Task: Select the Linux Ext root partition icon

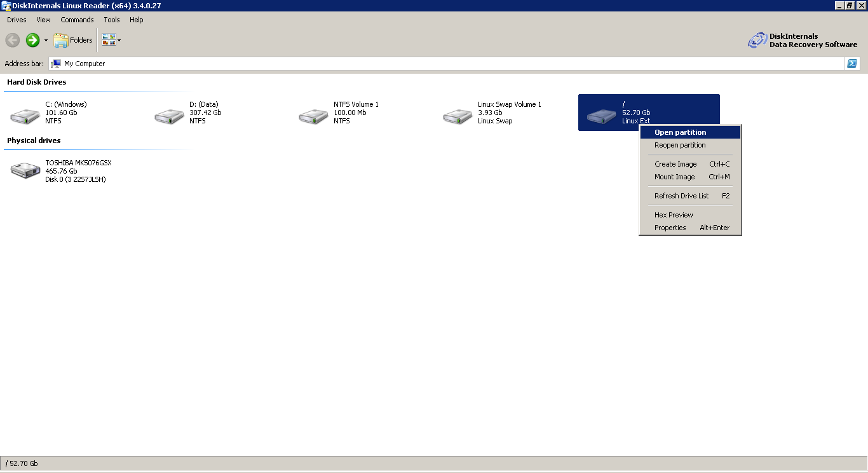Action: [602, 116]
